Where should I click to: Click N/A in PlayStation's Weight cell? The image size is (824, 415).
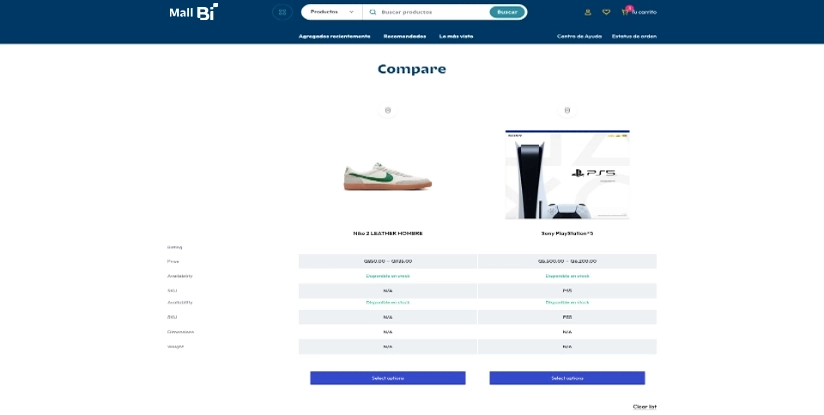point(567,347)
